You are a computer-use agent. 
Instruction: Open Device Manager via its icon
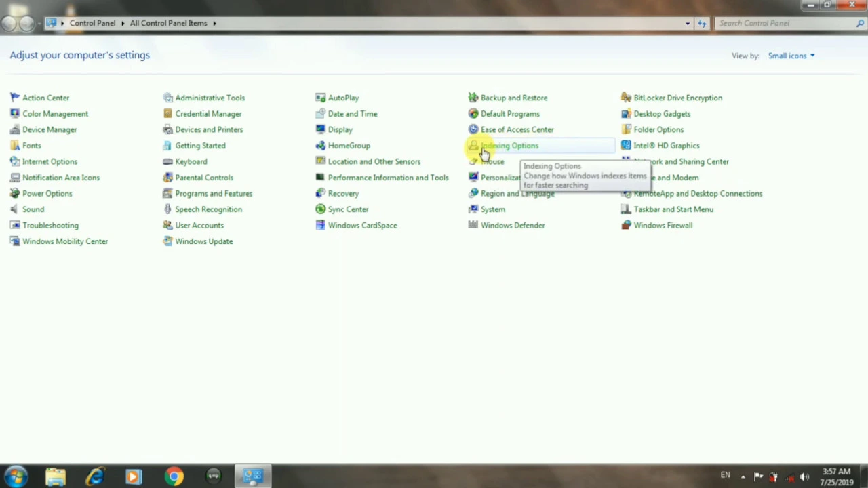[15, 129]
